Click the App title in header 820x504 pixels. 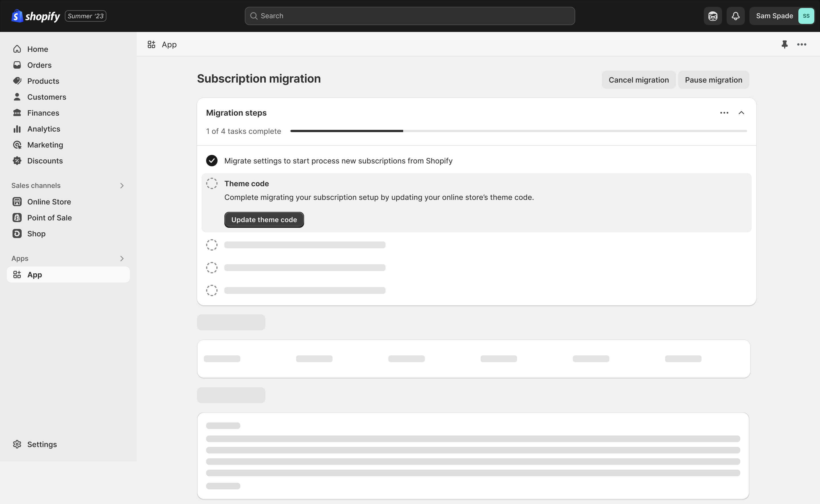169,45
